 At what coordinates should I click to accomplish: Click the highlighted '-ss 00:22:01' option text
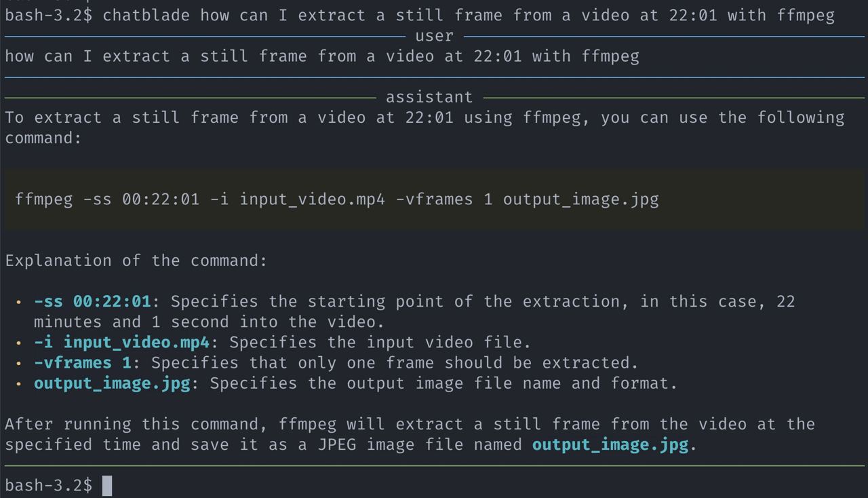pos(92,301)
